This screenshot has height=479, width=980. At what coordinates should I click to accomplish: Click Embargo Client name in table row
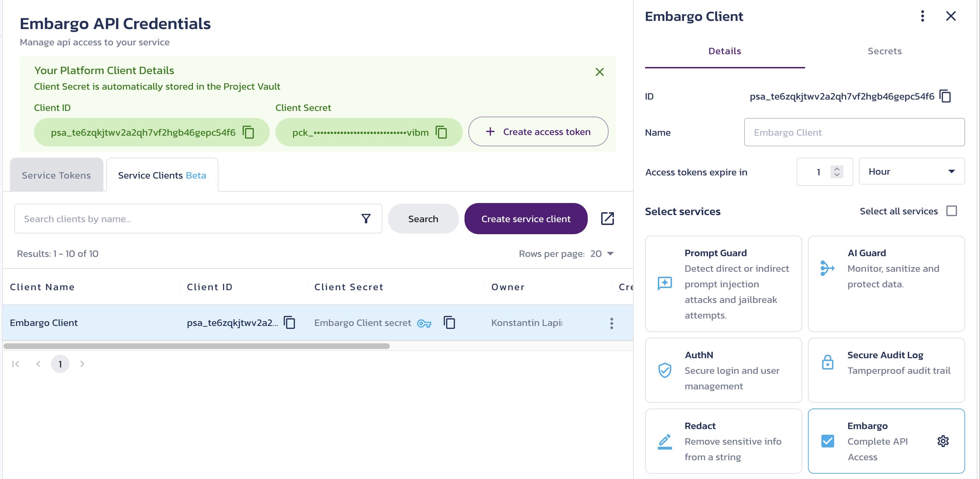pos(44,322)
